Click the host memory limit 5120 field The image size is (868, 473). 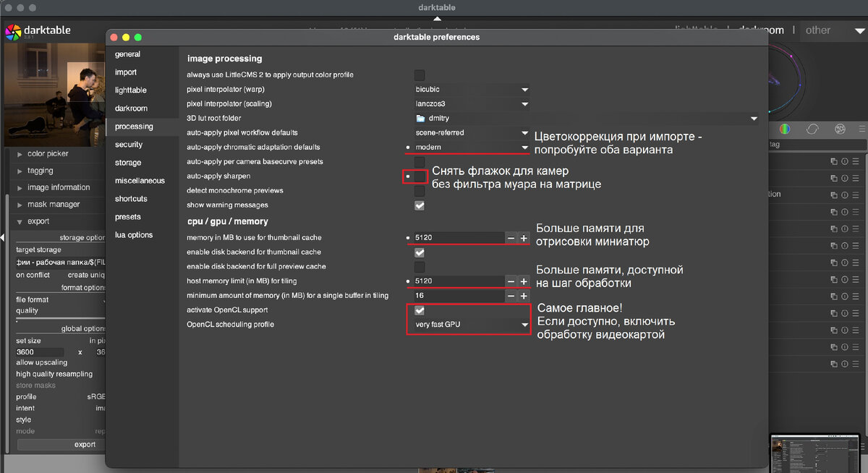459,281
